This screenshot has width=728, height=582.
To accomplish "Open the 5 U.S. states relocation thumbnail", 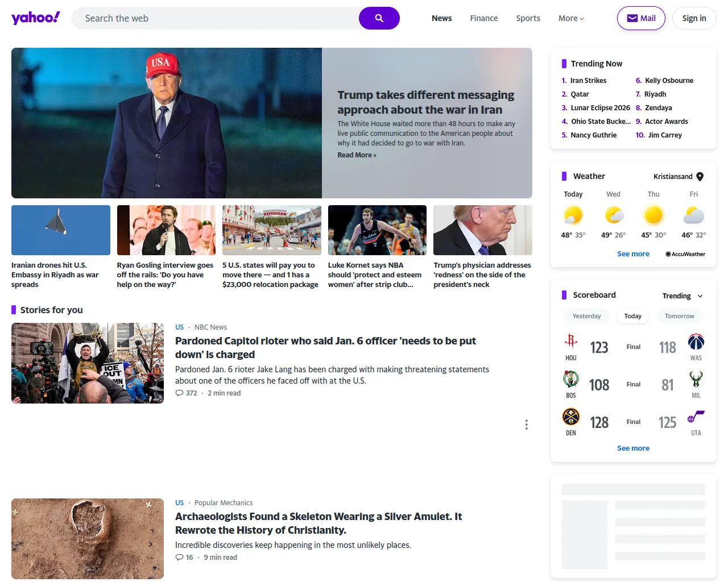I will pos(272,230).
